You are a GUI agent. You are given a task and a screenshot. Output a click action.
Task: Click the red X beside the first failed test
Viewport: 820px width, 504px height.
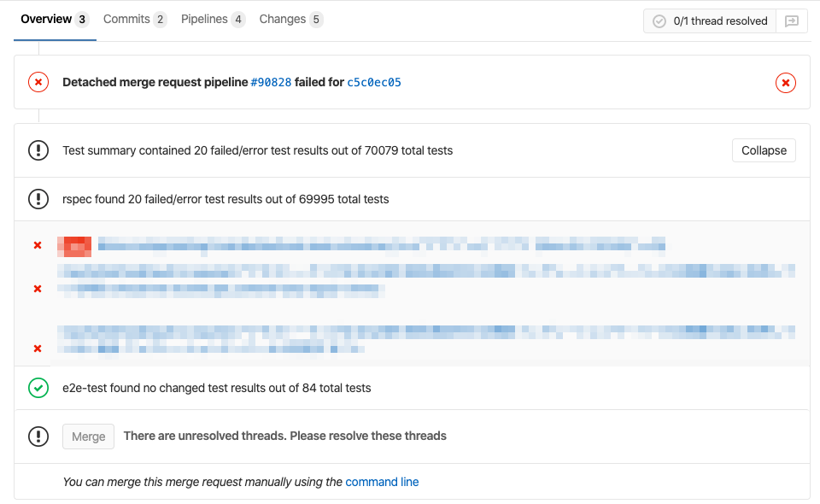(x=37, y=245)
